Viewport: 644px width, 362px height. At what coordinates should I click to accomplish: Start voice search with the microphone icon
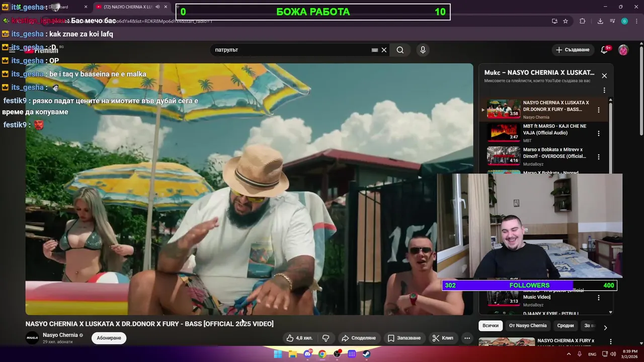(423, 50)
